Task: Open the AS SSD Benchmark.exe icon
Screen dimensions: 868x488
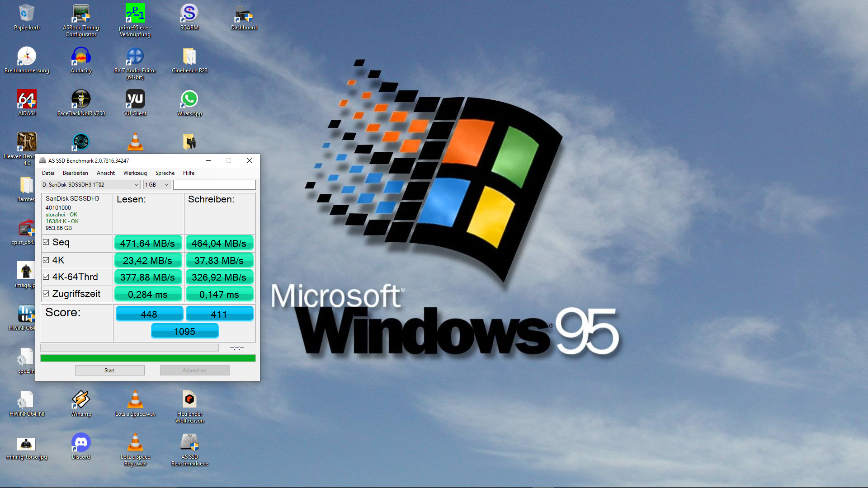Action: pyautogui.click(x=189, y=443)
